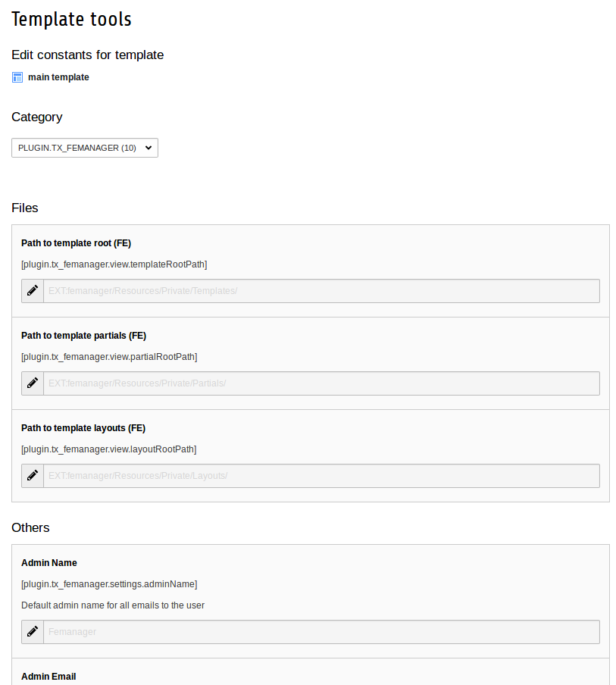616x685 pixels.
Task: Click the "Admin Email" label
Action: (x=48, y=677)
